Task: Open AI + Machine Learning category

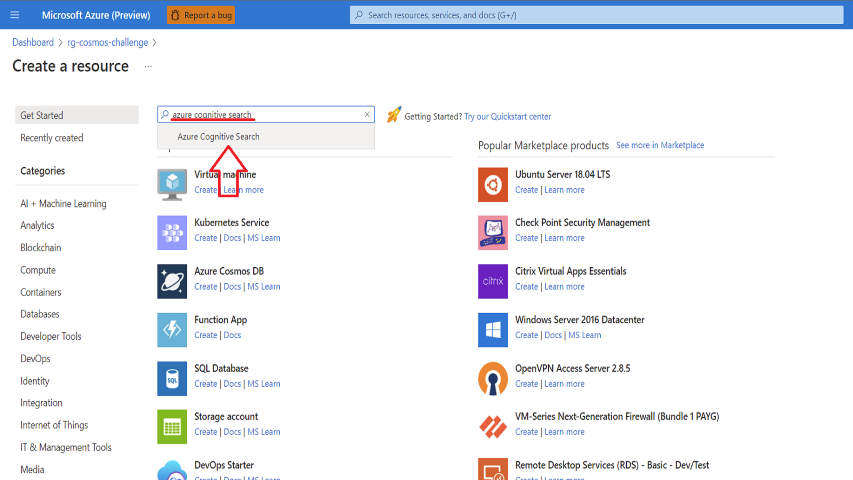Action: (63, 204)
